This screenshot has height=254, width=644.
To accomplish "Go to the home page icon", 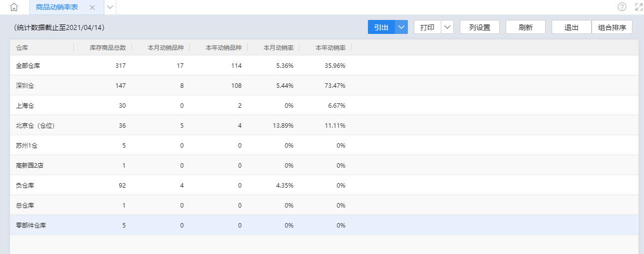I will tap(14, 7).
